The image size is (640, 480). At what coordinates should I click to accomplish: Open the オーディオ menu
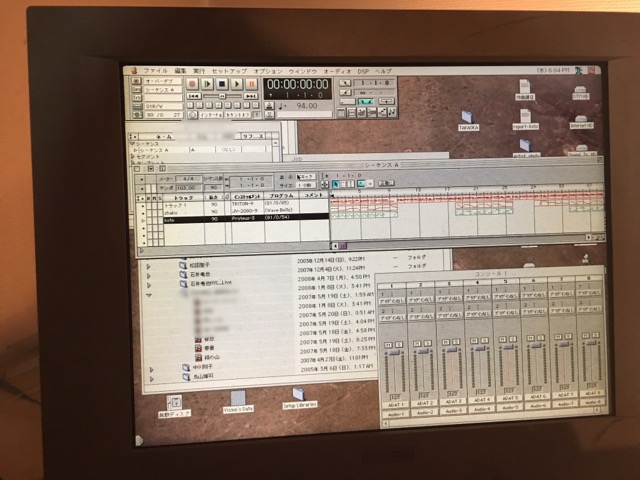pos(337,71)
